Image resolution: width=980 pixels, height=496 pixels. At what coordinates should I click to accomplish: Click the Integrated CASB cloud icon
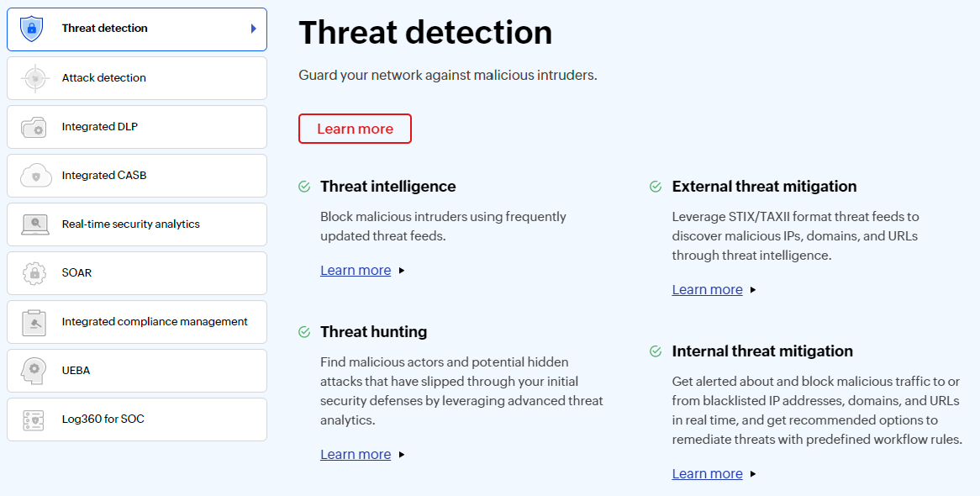(34, 176)
